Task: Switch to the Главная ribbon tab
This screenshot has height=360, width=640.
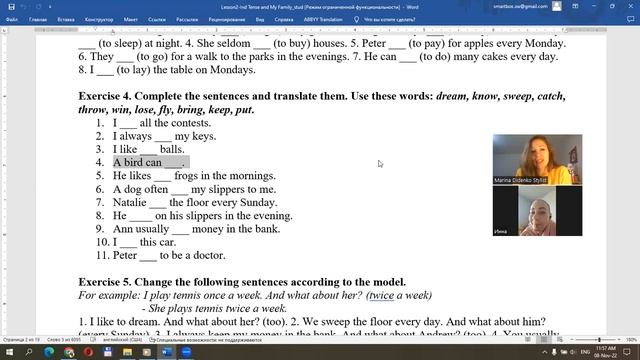Action: tap(38, 19)
